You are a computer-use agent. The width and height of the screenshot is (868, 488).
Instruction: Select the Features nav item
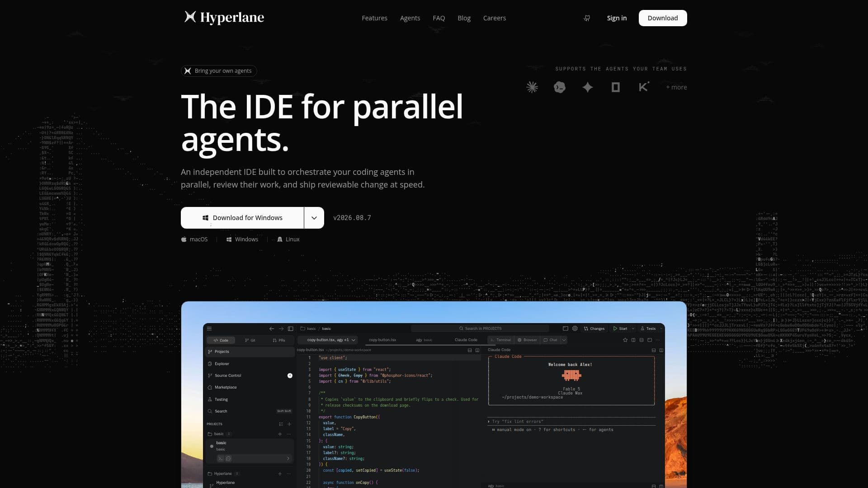374,18
